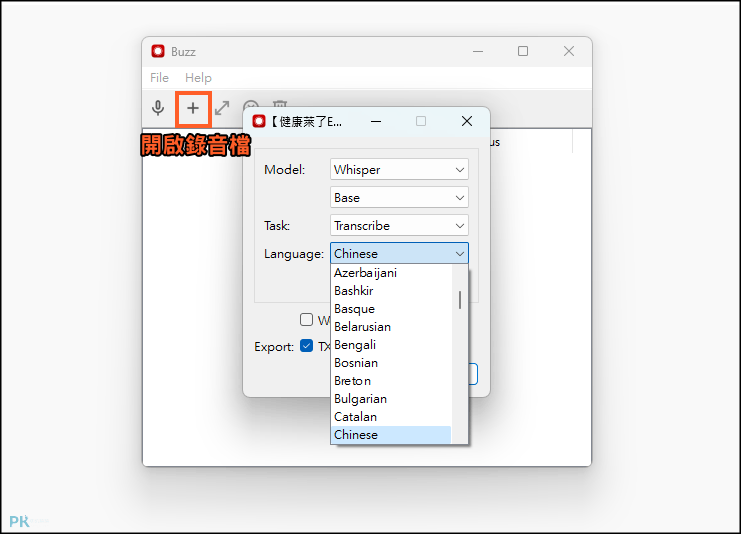Click the plus icon to import audio file

[x=193, y=109]
